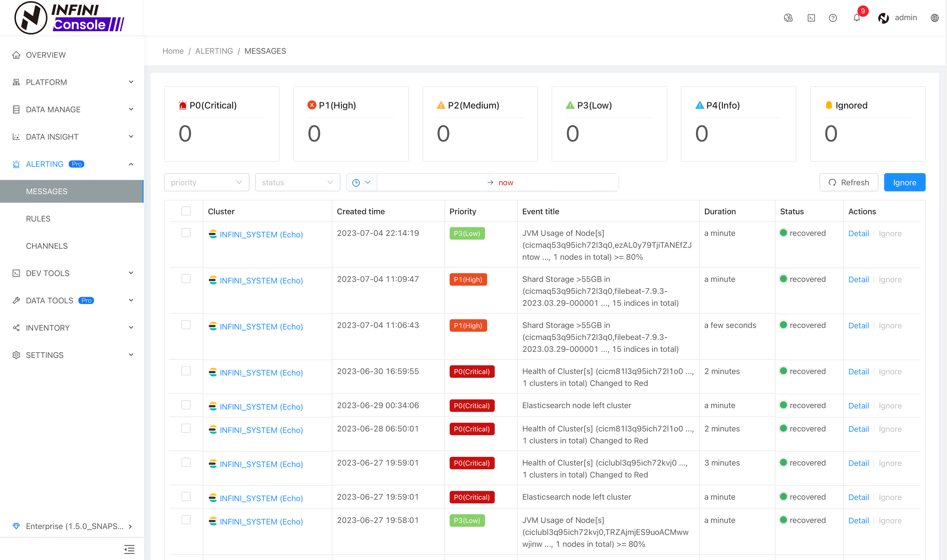Check the row created 2023-06-29 00:34:06
The image size is (947, 560).
tap(186, 405)
